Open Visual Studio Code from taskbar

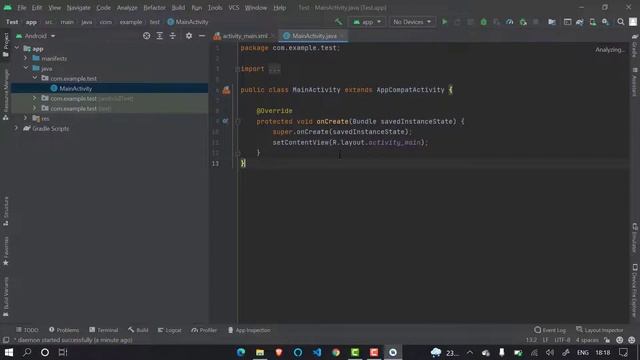[317, 352]
